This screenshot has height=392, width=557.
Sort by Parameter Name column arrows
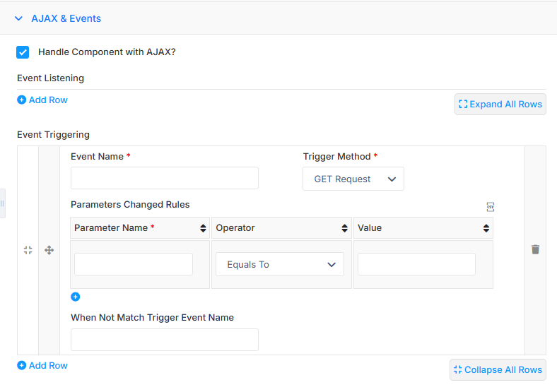(x=203, y=228)
